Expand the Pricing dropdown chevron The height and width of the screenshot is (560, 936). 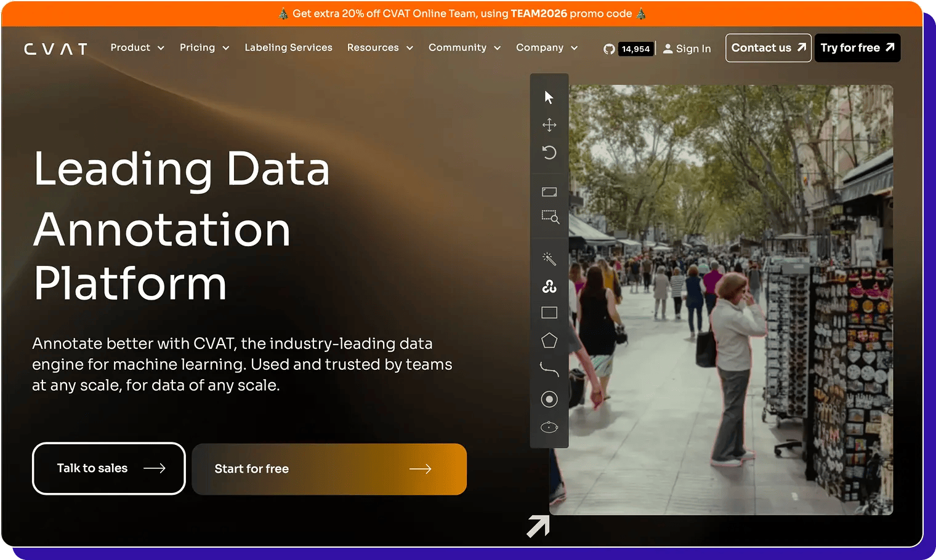pos(226,48)
